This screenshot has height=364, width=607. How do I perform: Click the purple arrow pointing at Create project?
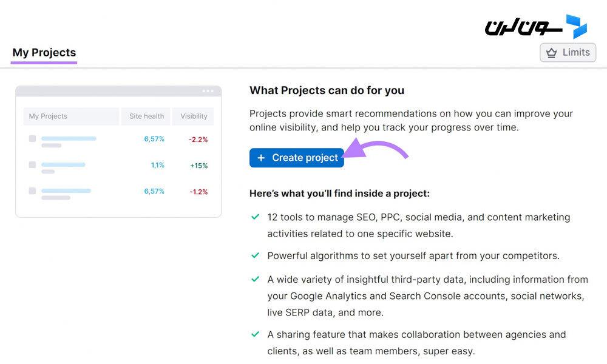point(376,150)
